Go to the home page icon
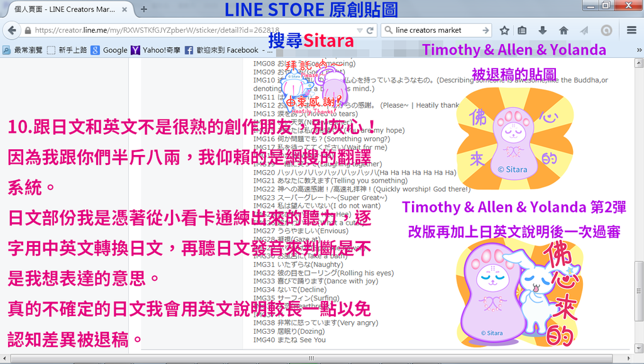The height and width of the screenshot is (364, 644). coord(563,30)
